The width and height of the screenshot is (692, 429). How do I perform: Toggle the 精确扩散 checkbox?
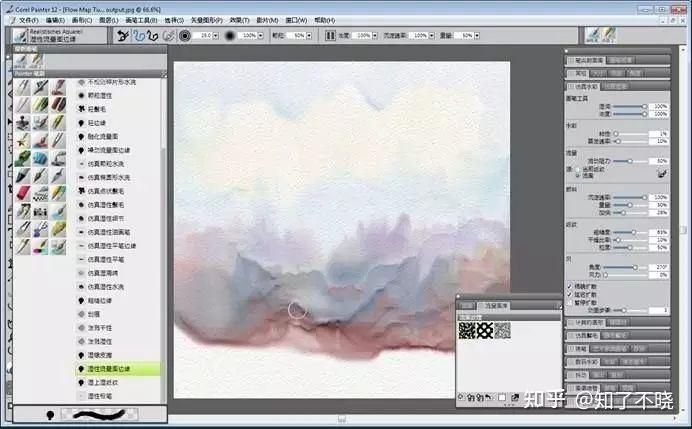click(570, 286)
